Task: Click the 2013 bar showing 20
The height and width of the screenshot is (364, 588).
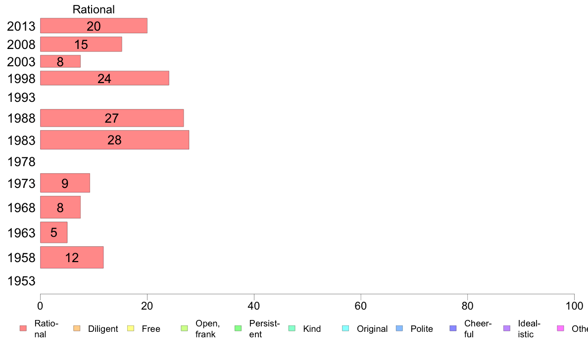Action: [x=94, y=26]
